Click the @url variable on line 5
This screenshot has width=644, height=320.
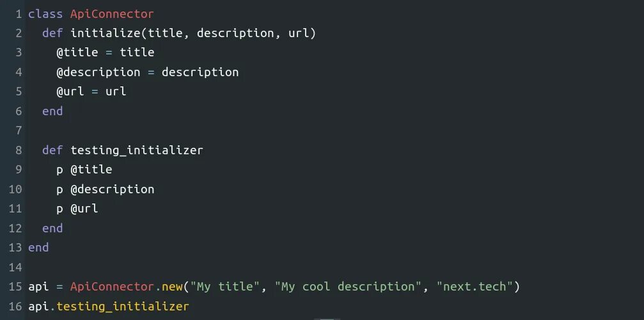coord(70,92)
